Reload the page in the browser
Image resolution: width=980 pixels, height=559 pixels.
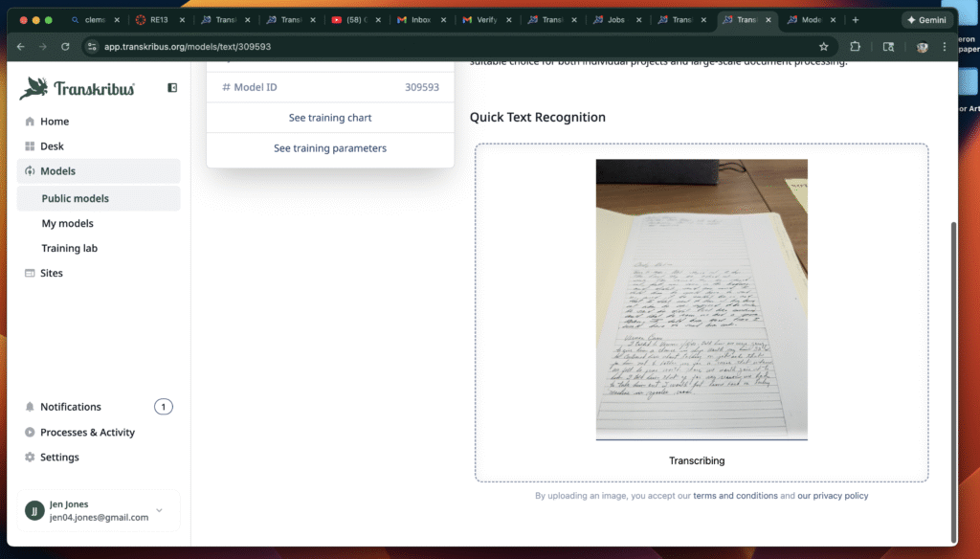(65, 46)
